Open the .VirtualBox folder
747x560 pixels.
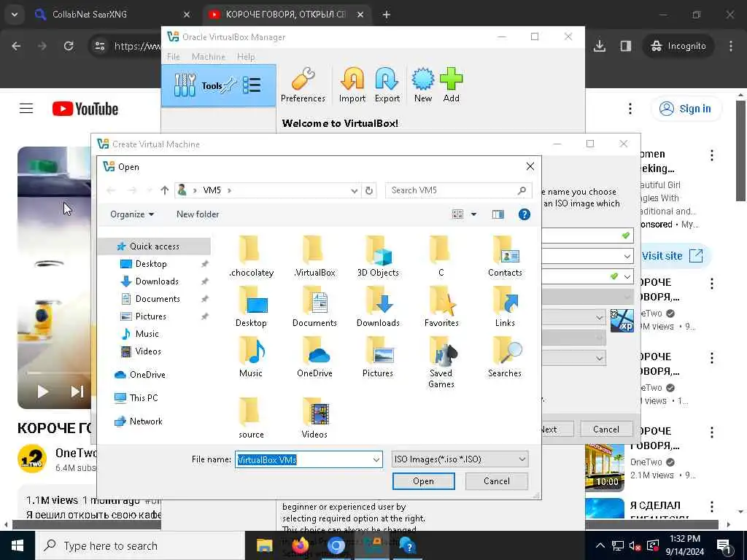point(314,256)
